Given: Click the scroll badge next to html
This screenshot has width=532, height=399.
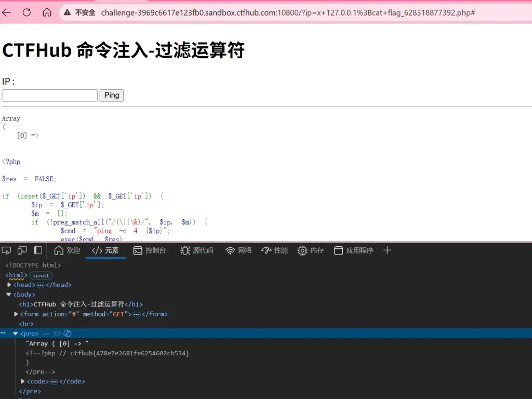Looking at the screenshot, I should pos(41,275).
